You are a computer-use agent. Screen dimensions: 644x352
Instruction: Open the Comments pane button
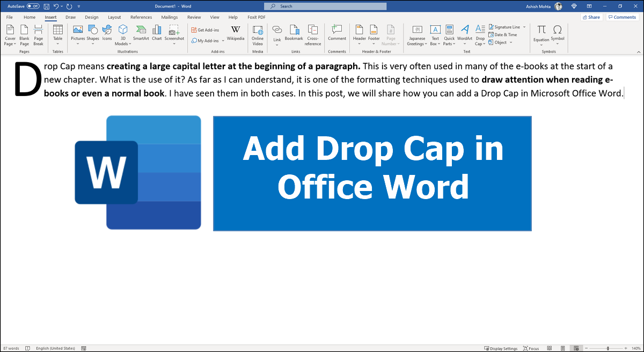click(x=622, y=17)
